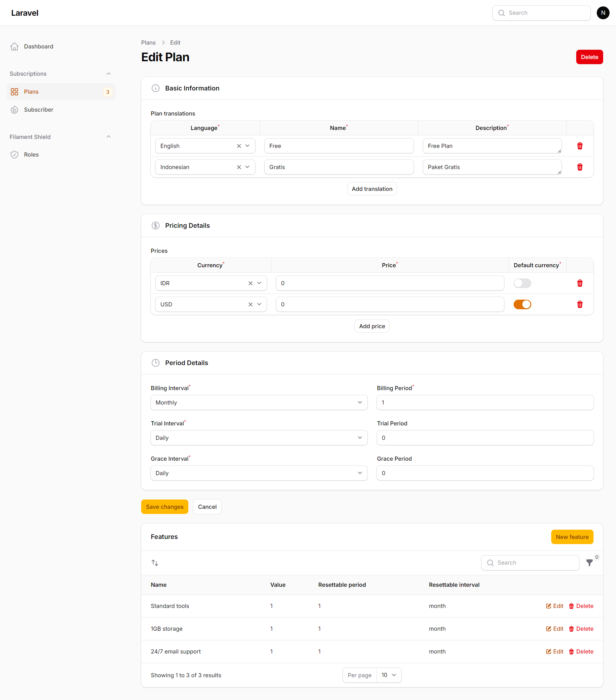Click the Grace Period field
This screenshot has height=700, width=616.
coord(485,473)
